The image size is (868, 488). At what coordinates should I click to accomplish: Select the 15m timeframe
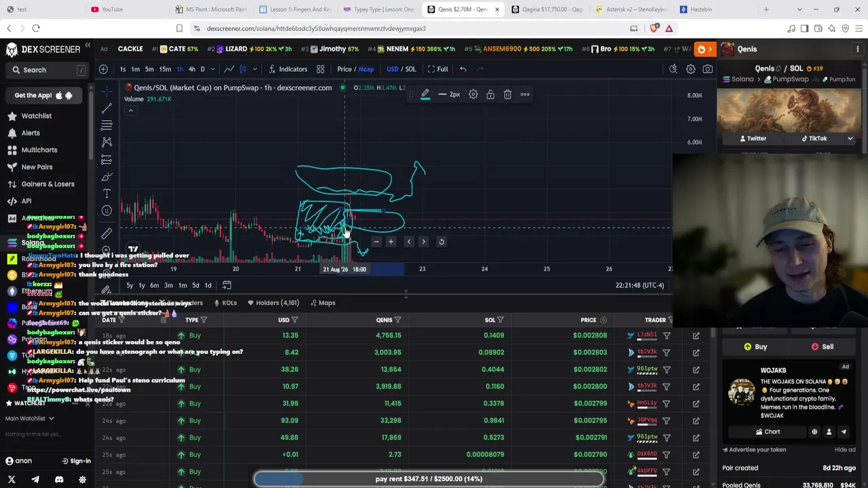[165, 69]
